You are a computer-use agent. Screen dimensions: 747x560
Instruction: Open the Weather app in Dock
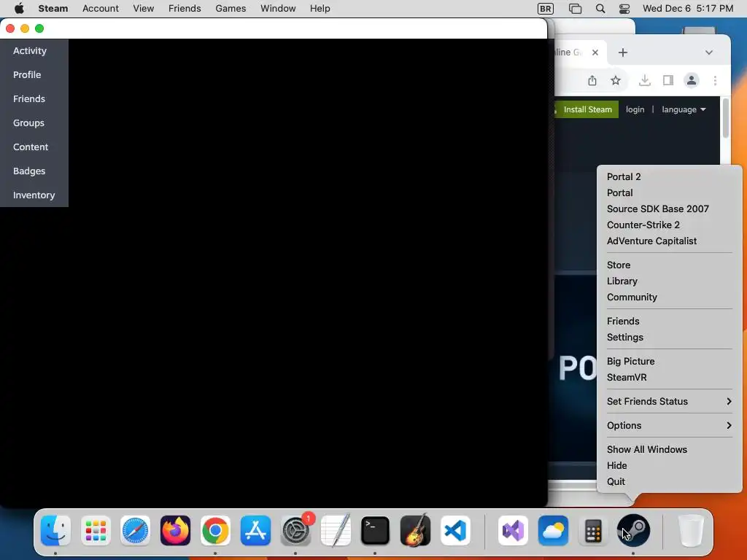point(553,530)
